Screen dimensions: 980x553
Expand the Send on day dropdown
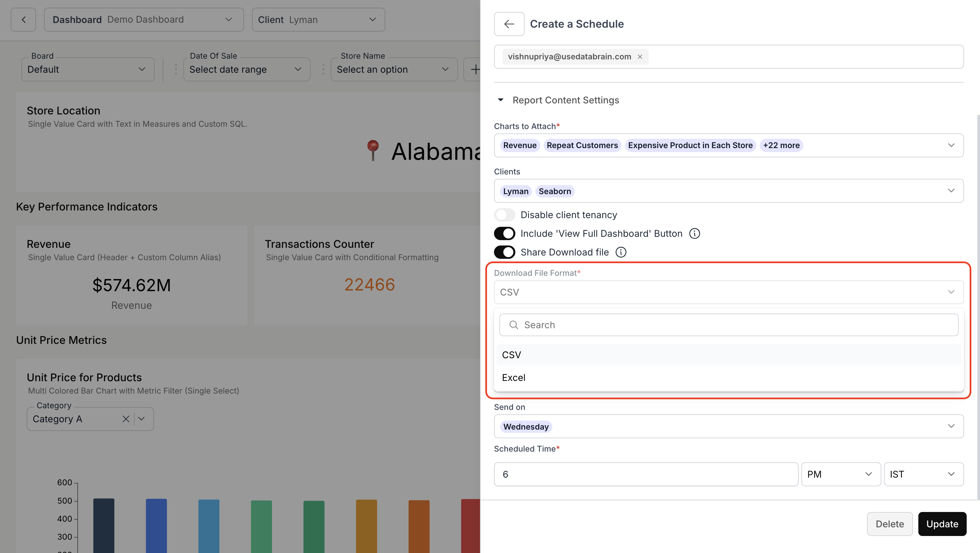pyautogui.click(x=951, y=426)
